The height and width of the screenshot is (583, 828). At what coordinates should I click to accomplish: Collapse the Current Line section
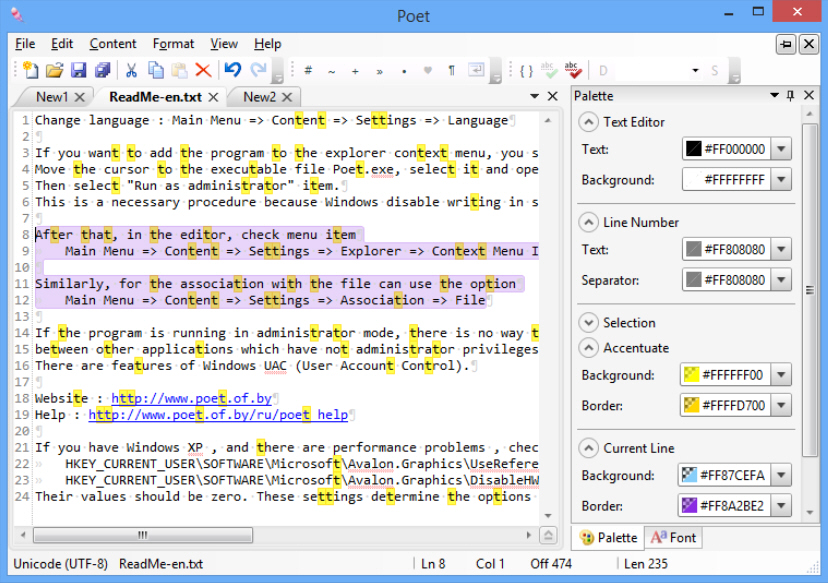click(588, 448)
